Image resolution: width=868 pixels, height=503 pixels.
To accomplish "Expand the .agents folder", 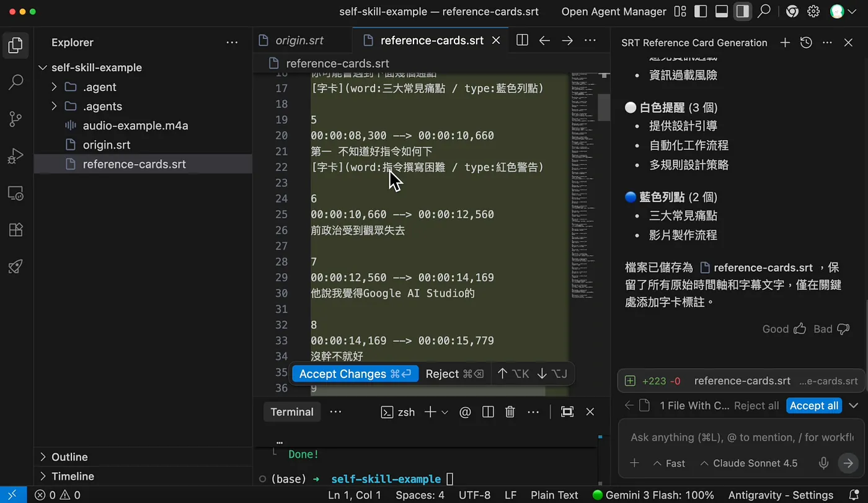I will (x=143, y=106).
